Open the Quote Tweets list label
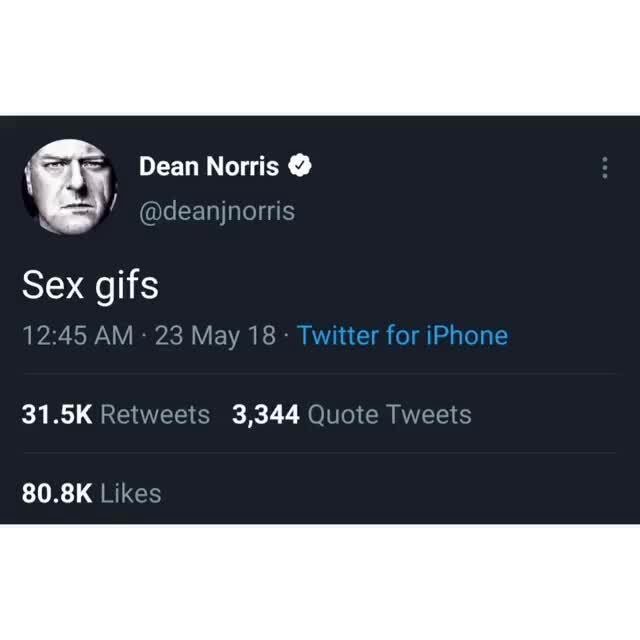This screenshot has height=640, width=640. tap(389, 415)
